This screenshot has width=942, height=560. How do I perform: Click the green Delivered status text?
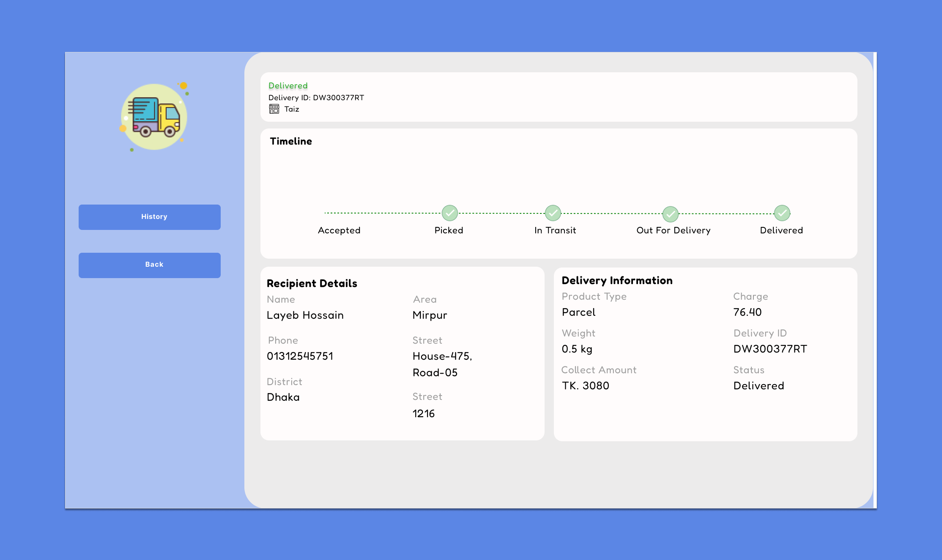tap(288, 86)
